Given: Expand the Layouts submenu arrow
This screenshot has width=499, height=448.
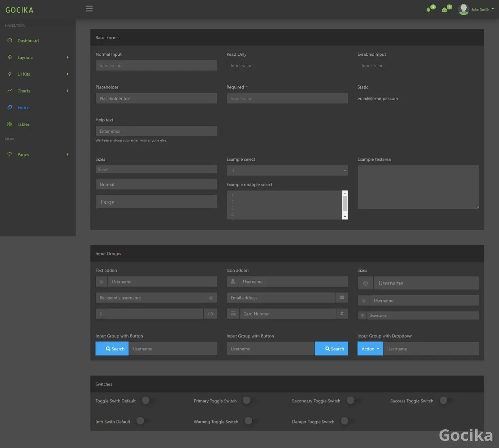Looking at the screenshot, I should click(67, 57).
